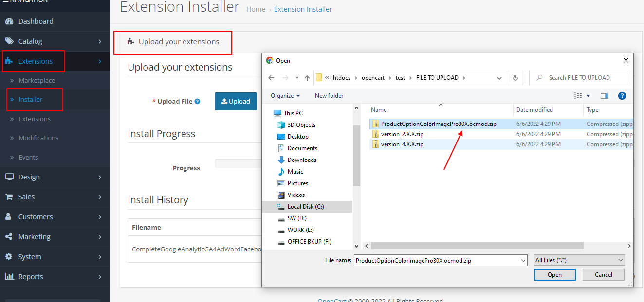Image resolution: width=644 pixels, height=302 pixels.
Task: Click the Open button to confirm file
Action: pos(554,275)
